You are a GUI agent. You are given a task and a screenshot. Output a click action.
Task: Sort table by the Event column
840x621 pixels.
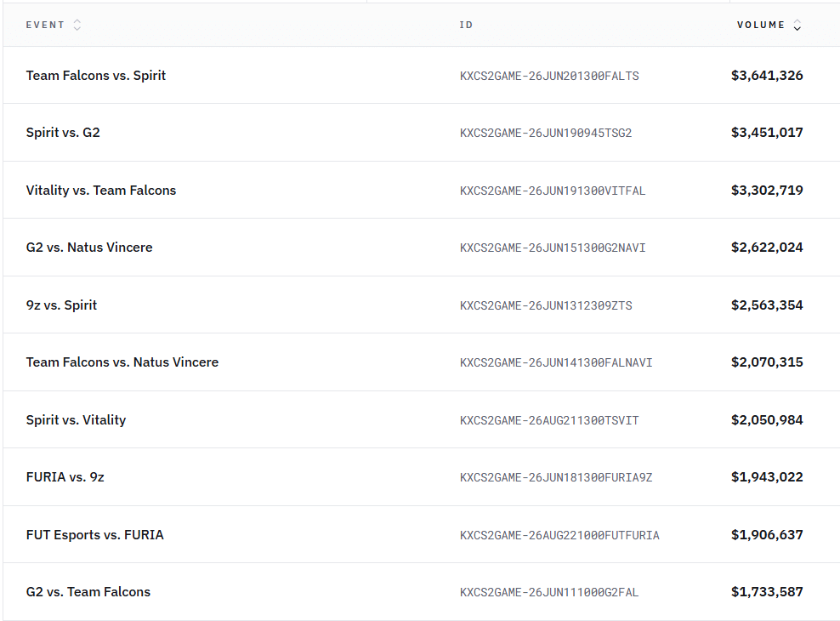[77, 26]
